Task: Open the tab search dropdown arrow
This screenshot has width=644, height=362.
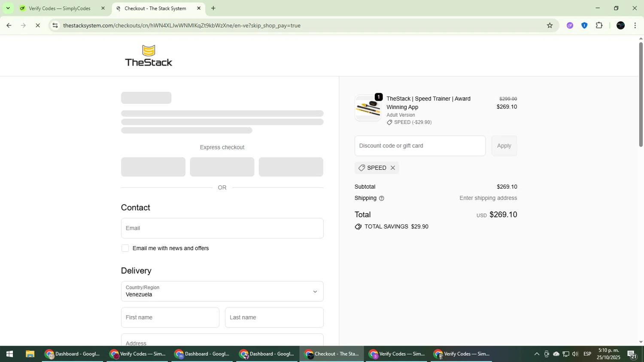Action: click(x=8, y=8)
